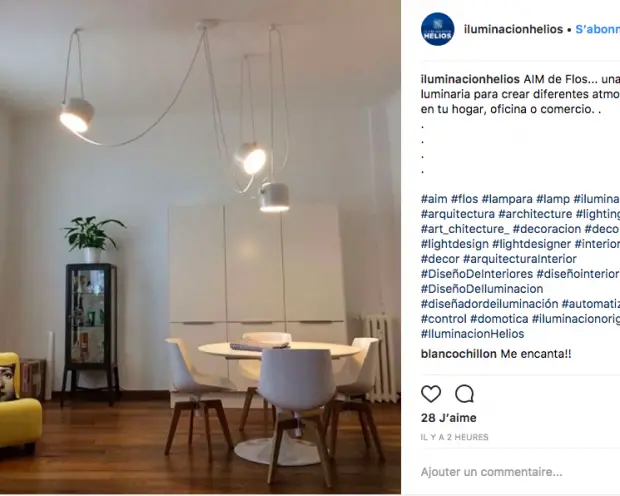
Task: Like the post with the heart icon
Action: (431, 394)
